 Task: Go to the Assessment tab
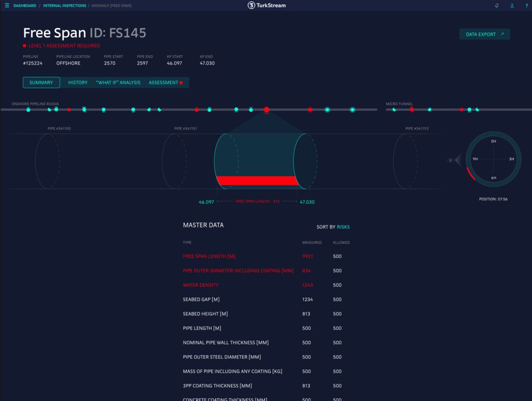(164, 82)
